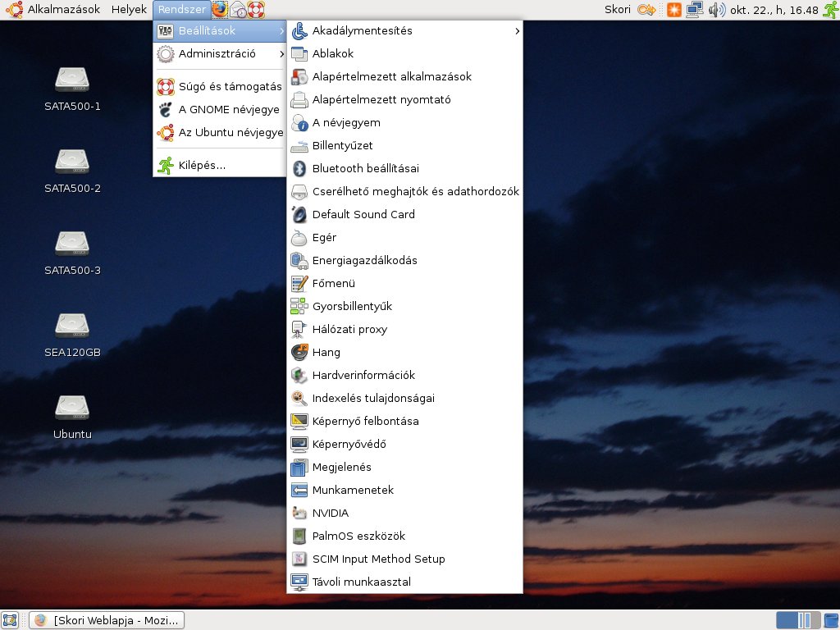
Task: Click the orange update notifier icon
Action: [x=673, y=10]
